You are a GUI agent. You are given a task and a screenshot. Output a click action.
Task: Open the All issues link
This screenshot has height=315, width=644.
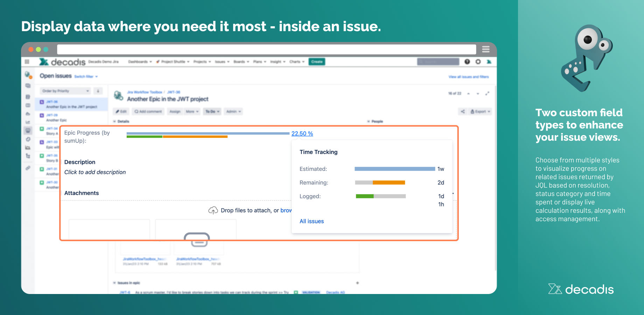coord(312,221)
